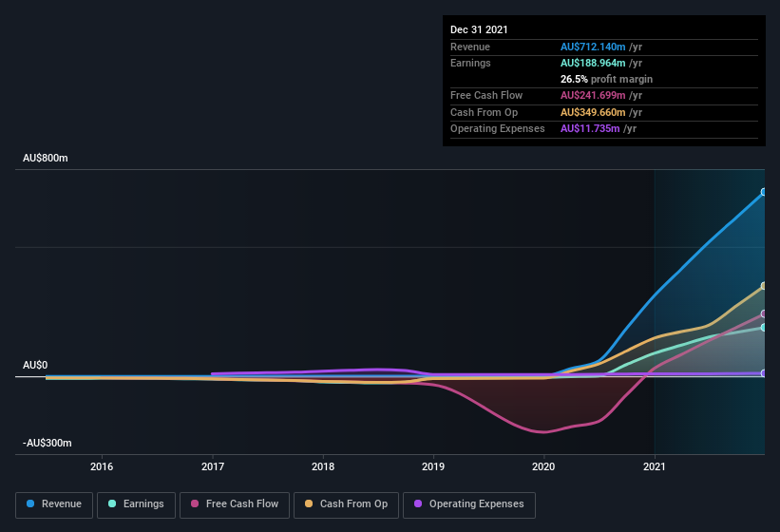Click the Revenue row label in tooltip
This screenshot has width=780, height=532.
tap(470, 47)
